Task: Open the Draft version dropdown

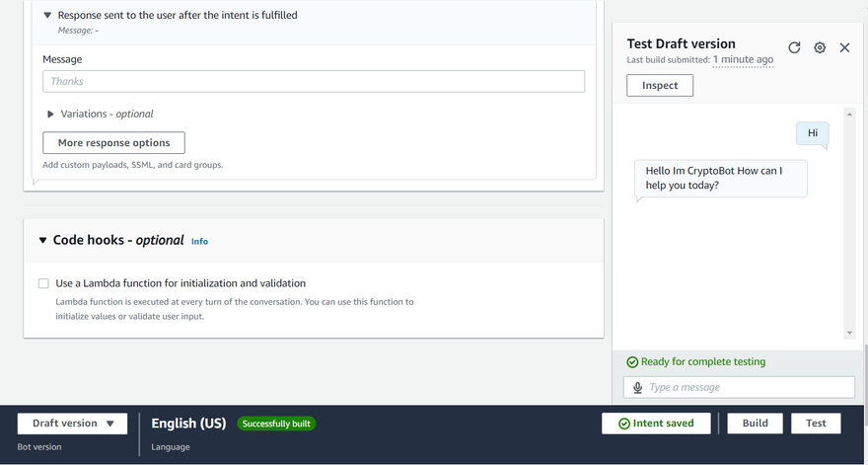Action: point(73,424)
